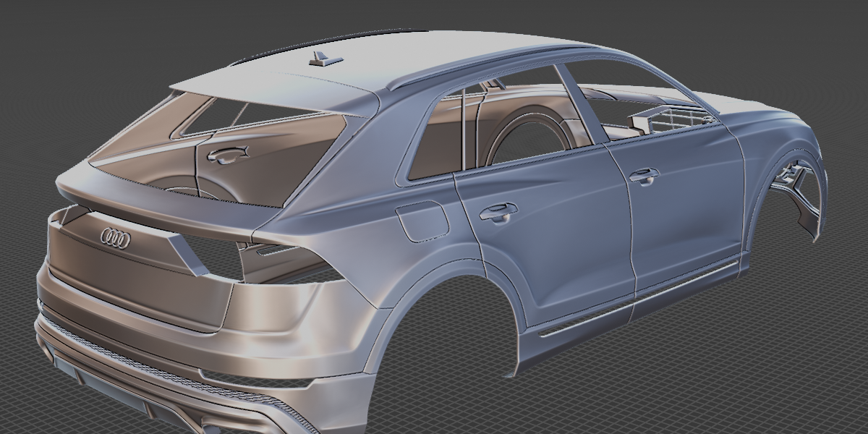Select the rear spoiler lip above the tailgate
Viewport: 868px width, 434px height.
pos(174,210)
